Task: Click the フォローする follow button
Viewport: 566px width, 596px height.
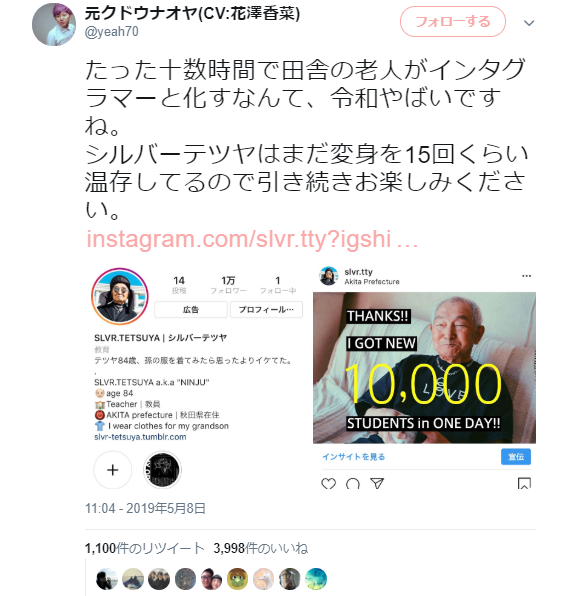Action: (x=453, y=22)
